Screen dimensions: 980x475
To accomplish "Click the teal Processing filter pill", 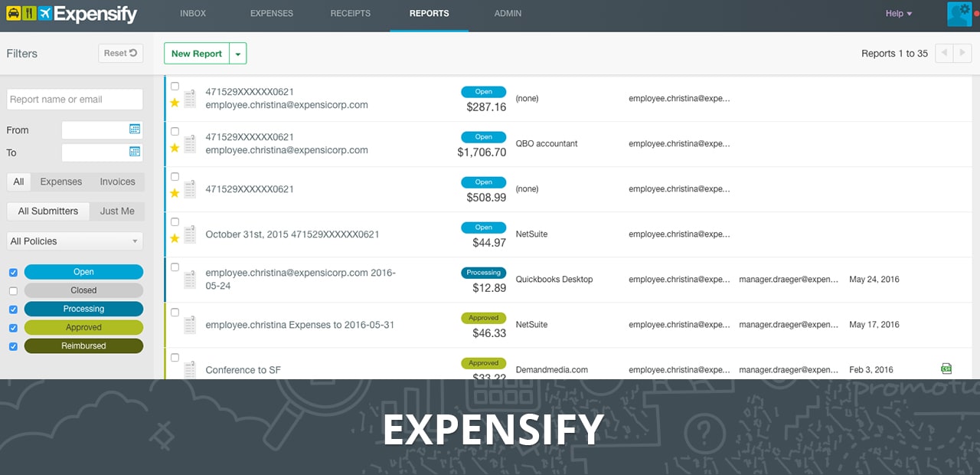I will [x=83, y=309].
